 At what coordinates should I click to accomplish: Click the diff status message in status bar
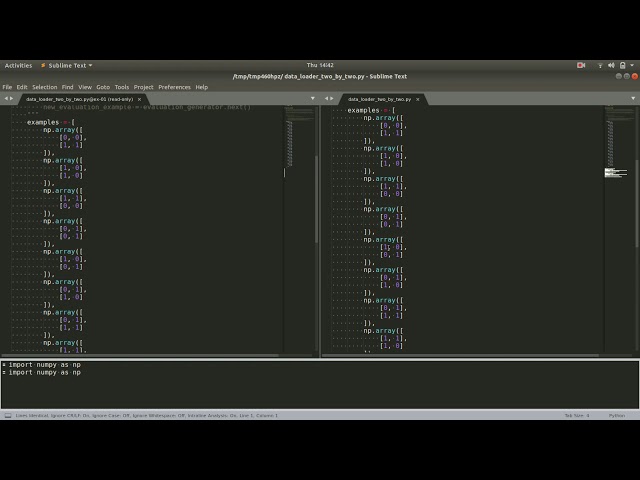[x=147, y=416]
